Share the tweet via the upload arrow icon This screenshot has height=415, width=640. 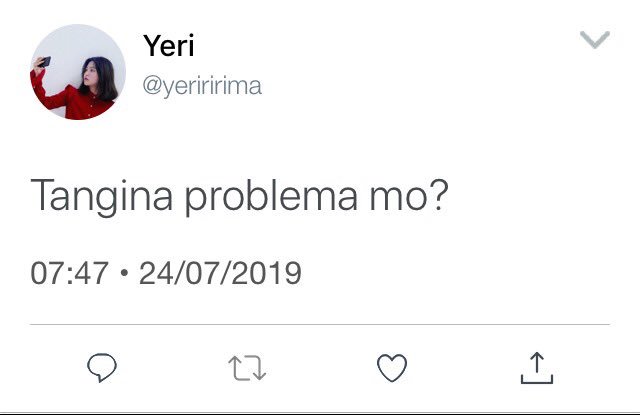(x=537, y=368)
